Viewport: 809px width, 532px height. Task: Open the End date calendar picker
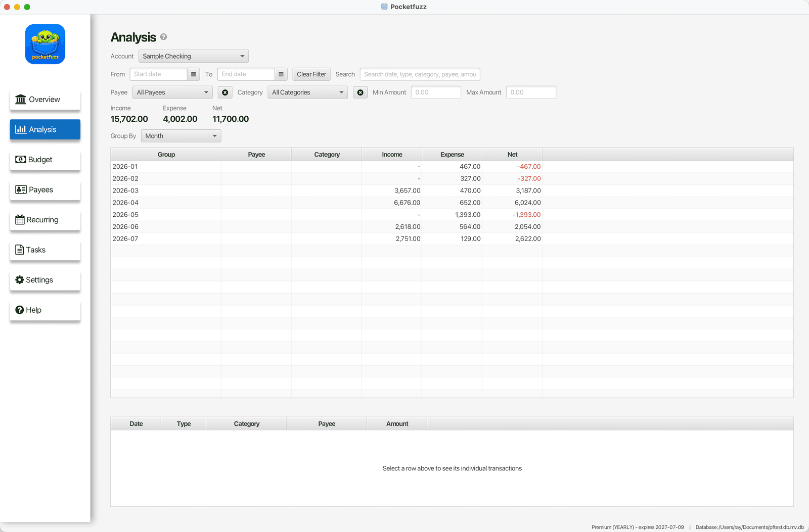(x=281, y=74)
